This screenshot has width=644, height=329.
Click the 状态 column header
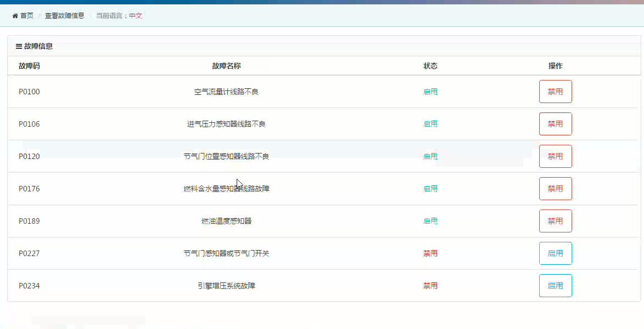coord(430,66)
